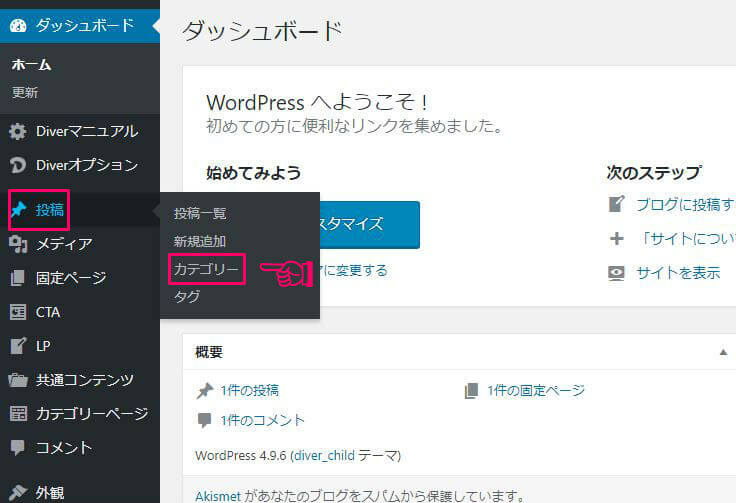736x503 pixels.
Task: Open the Akismet link
Action: click(x=218, y=496)
